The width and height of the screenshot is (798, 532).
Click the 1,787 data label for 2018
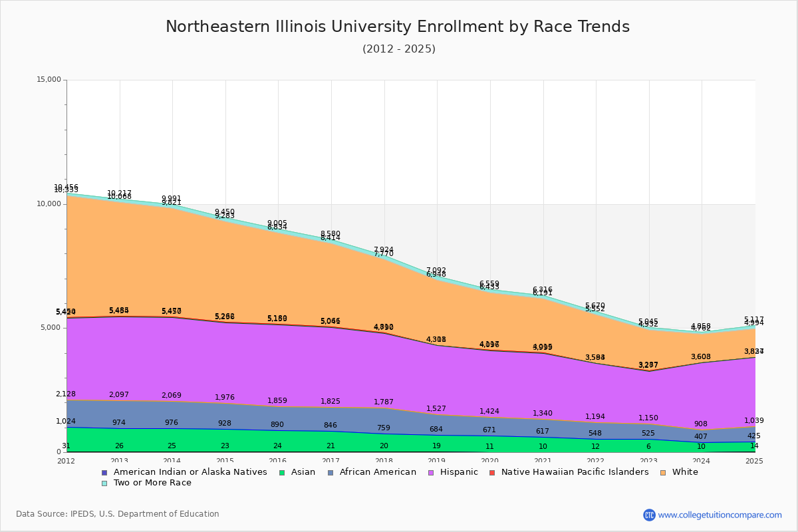[384, 402]
